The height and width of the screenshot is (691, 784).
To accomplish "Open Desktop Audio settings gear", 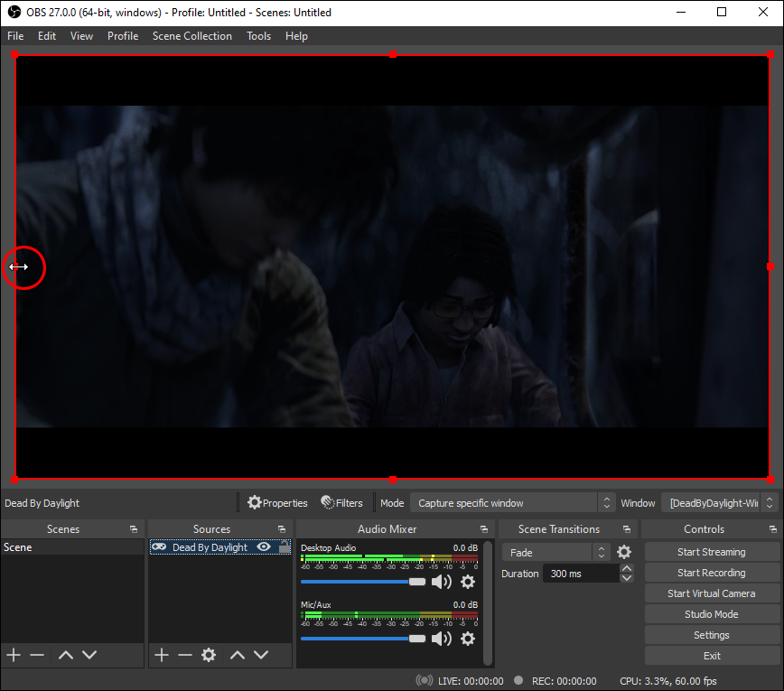I will [x=468, y=582].
